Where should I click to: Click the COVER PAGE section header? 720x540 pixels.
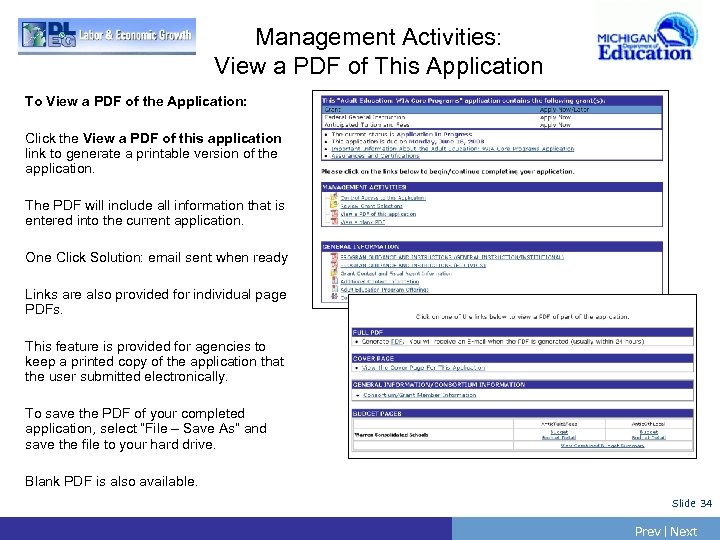pos(523,358)
